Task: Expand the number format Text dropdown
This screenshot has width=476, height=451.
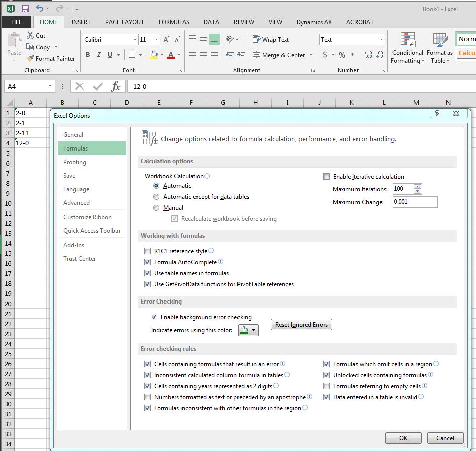Action: coord(382,39)
